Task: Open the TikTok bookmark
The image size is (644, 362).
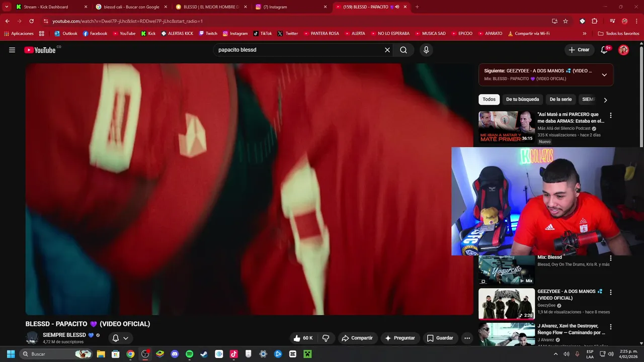Action: (263, 33)
